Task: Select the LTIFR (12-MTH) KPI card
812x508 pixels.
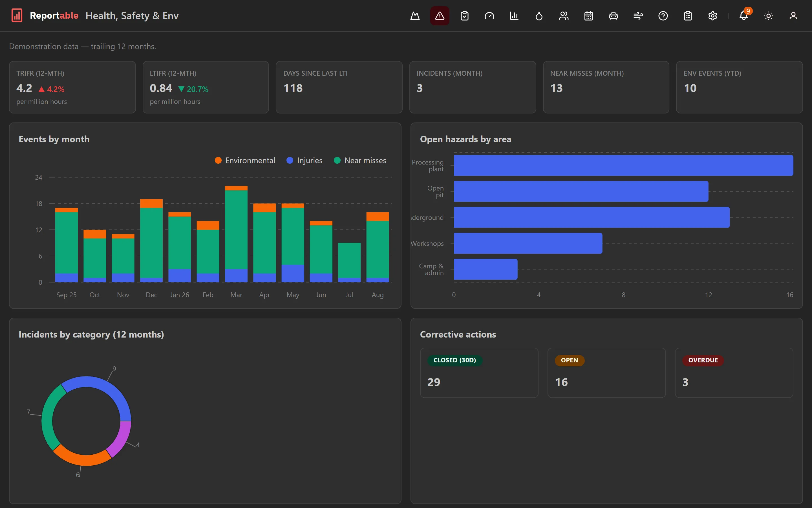Action: click(206, 87)
